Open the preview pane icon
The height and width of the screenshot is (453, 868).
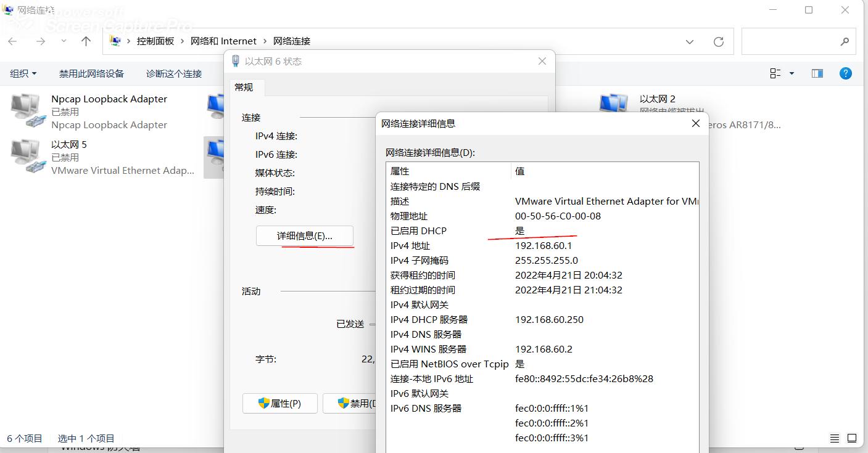pos(817,73)
